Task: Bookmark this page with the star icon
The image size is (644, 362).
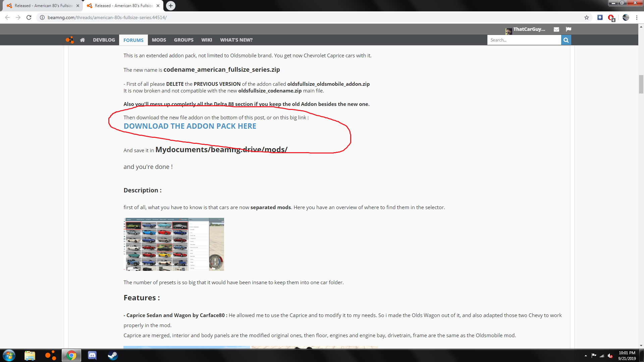Action: point(587,17)
